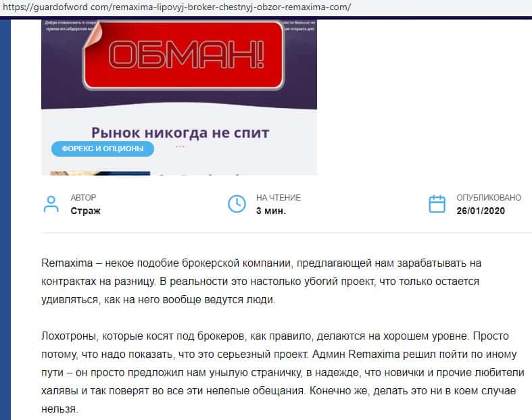Select the page URL in address bar

176,7
